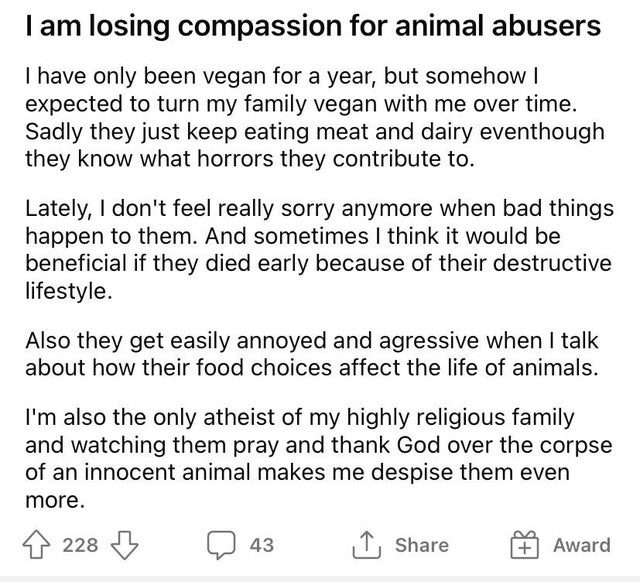Click the line starting 'I'm also the only atheist'

pyautogui.click(x=300, y=418)
